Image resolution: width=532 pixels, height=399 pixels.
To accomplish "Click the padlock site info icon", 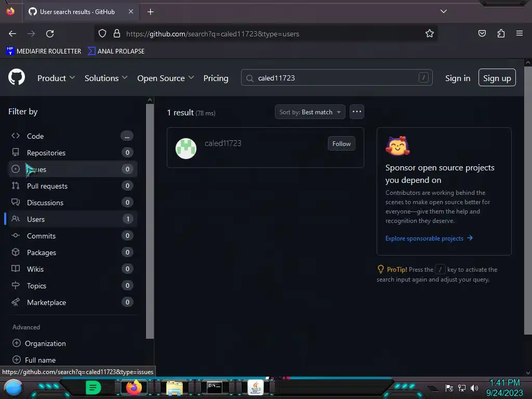I will [117, 34].
